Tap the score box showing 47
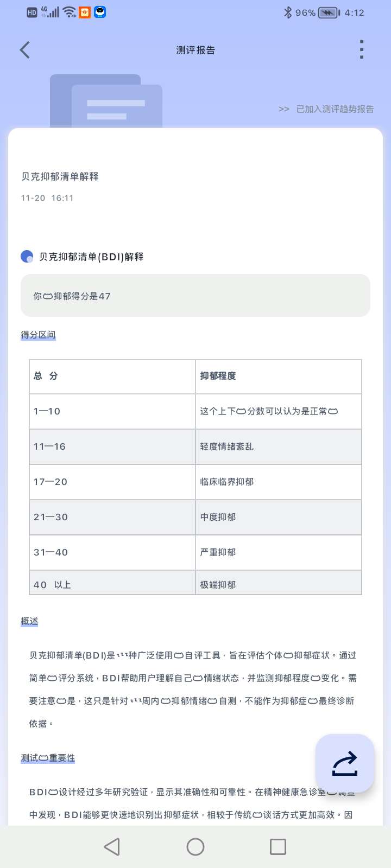Viewport: 391px width, 868px height. click(195, 296)
